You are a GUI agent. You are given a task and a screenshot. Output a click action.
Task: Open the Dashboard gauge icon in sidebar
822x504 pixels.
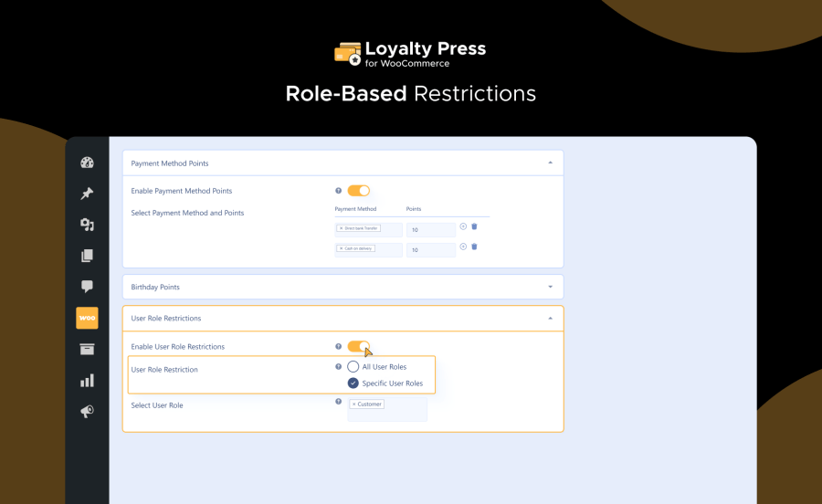[x=87, y=163]
